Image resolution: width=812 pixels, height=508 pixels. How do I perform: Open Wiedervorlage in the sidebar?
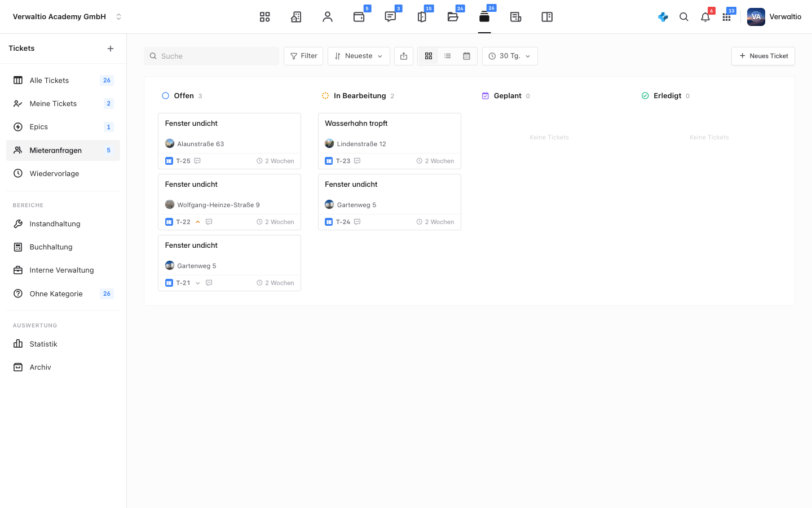pyautogui.click(x=63, y=173)
